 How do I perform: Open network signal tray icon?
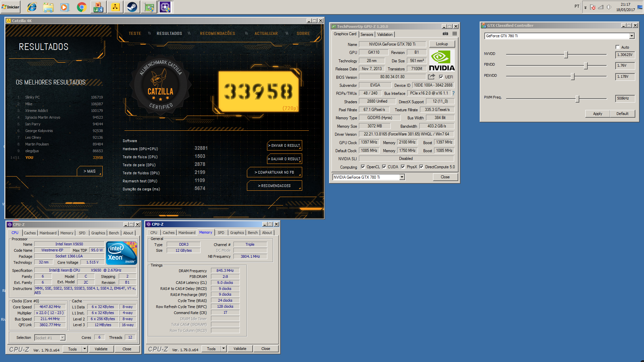[x=601, y=7]
